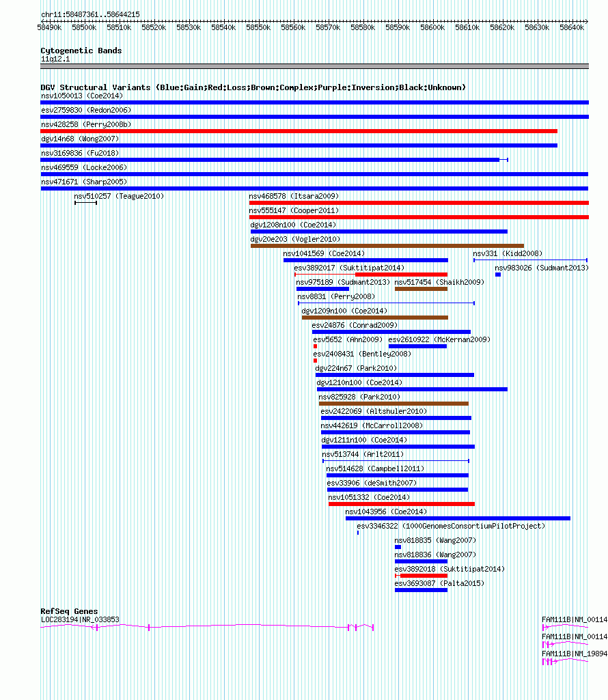Click the small blue nsv983026 variant block

pyautogui.click(x=498, y=275)
